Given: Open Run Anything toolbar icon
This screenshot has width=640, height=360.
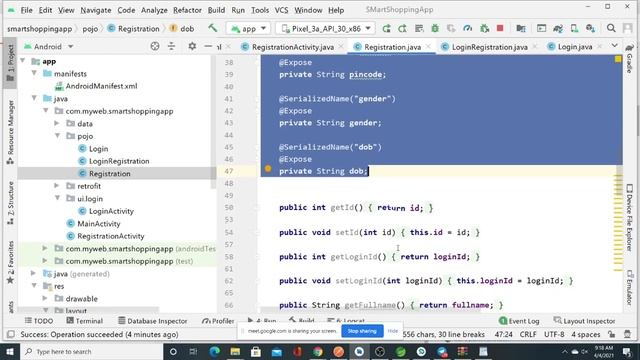Looking at the screenshot, I should click(x=541, y=28).
